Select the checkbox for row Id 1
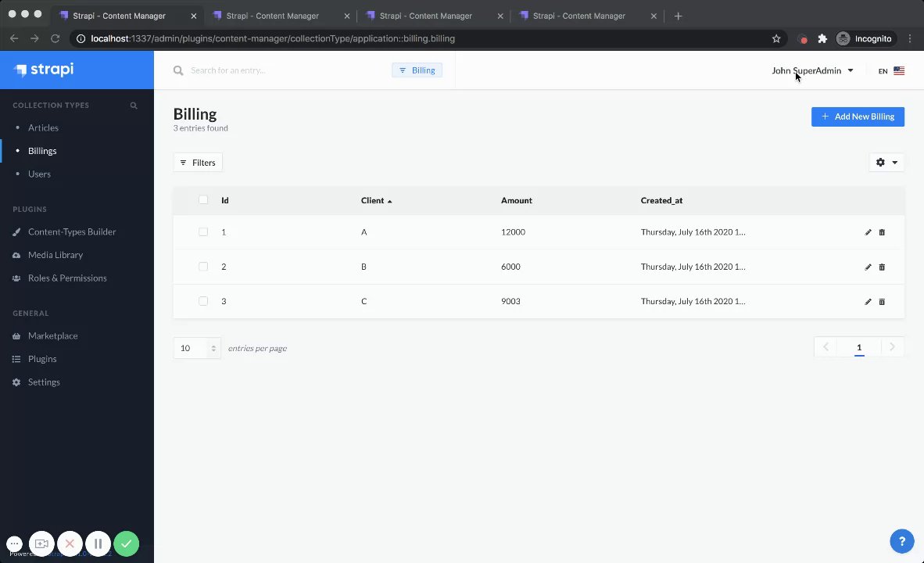 [x=203, y=232]
